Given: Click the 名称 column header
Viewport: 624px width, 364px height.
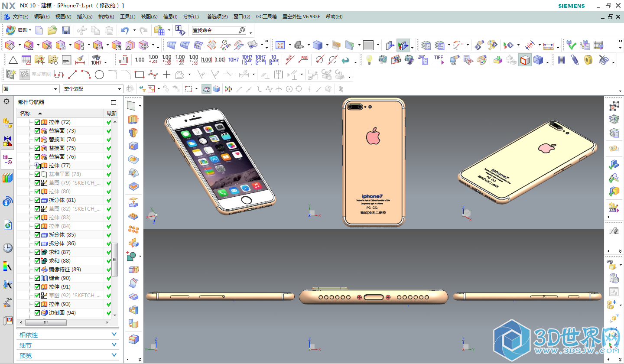Looking at the screenshot, I should coord(61,113).
